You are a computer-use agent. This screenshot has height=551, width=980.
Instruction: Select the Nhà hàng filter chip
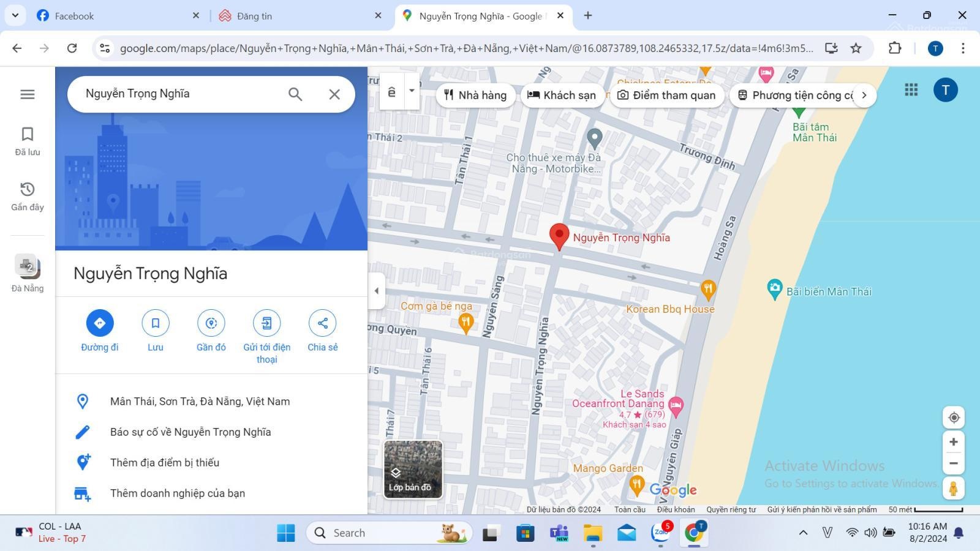click(475, 95)
